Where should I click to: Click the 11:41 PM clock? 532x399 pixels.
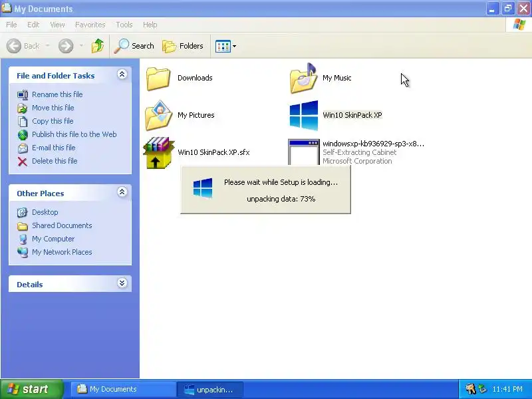click(x=507, y=389)
